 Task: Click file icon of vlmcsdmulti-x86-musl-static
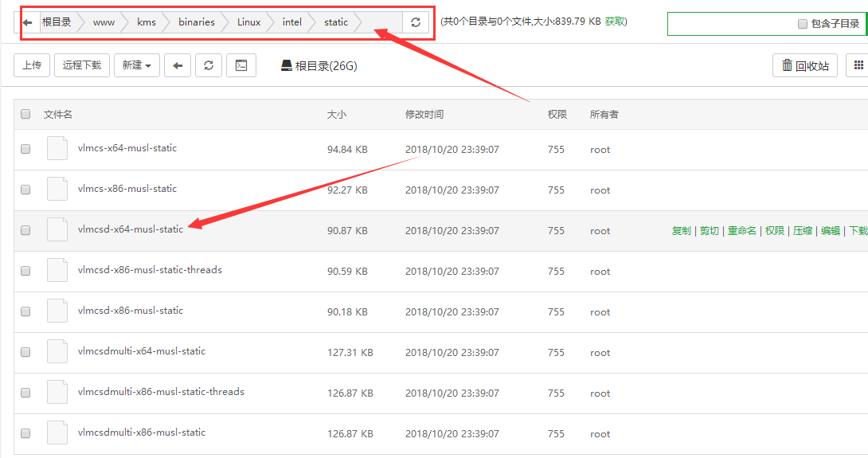coord(57,433)
